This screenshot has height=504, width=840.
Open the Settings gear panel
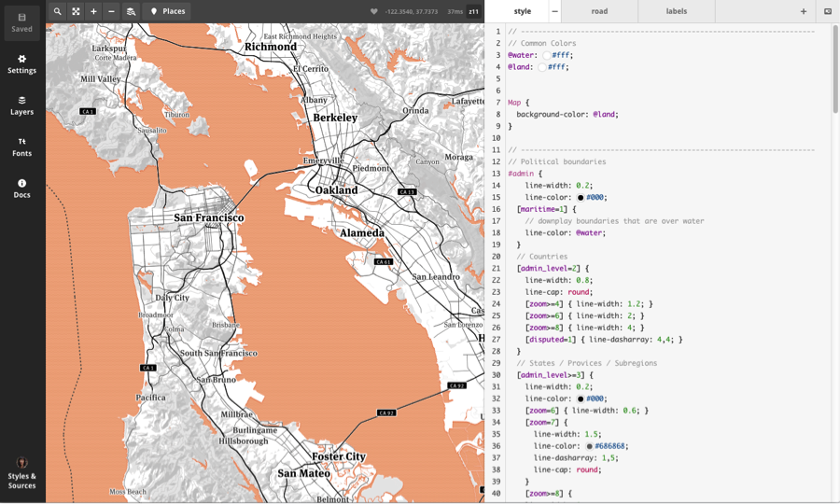pos(22,63)
